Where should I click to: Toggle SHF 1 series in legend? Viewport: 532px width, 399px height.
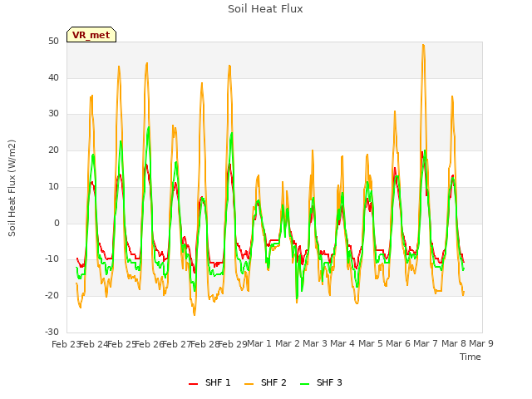point(209,382)
